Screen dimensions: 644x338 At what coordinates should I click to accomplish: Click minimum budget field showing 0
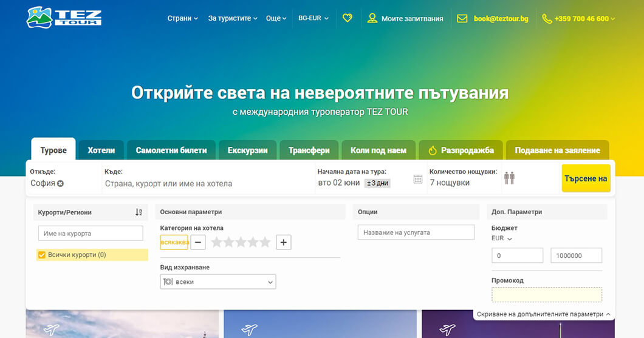(x=517, y=255)
